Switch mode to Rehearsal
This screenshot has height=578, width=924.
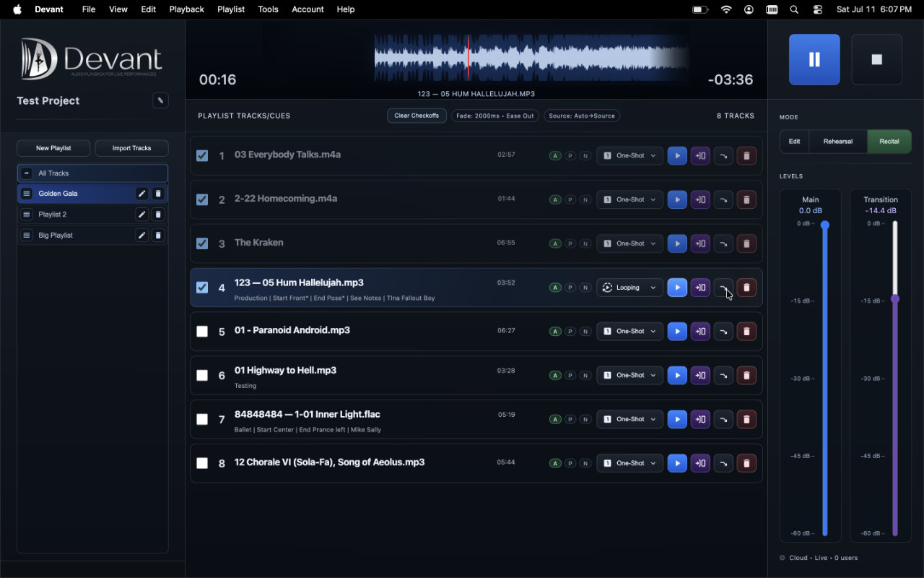tap(838, 142)
